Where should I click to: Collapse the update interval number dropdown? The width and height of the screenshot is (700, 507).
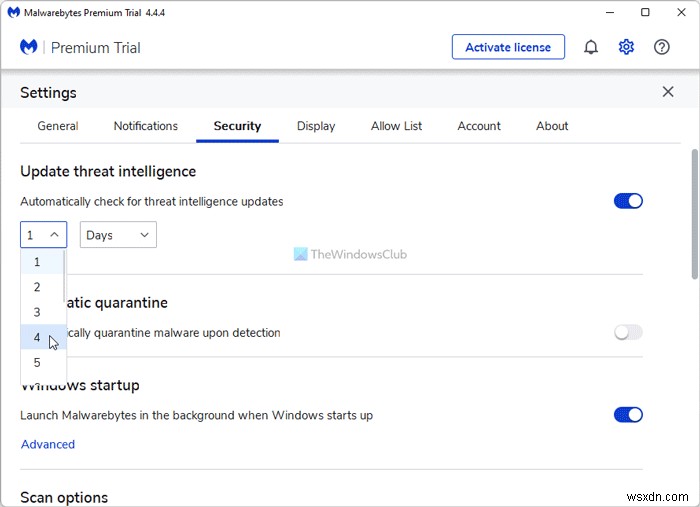[43, 235]
